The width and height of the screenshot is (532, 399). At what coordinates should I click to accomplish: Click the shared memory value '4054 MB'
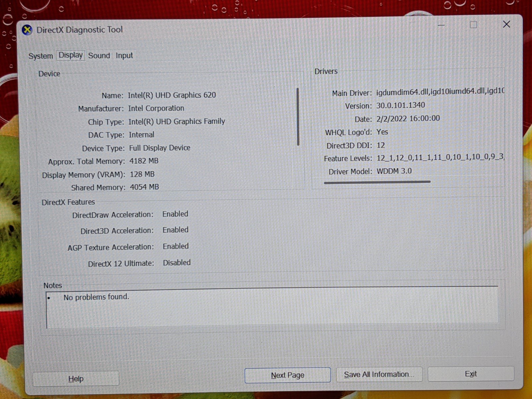point(144,187)
